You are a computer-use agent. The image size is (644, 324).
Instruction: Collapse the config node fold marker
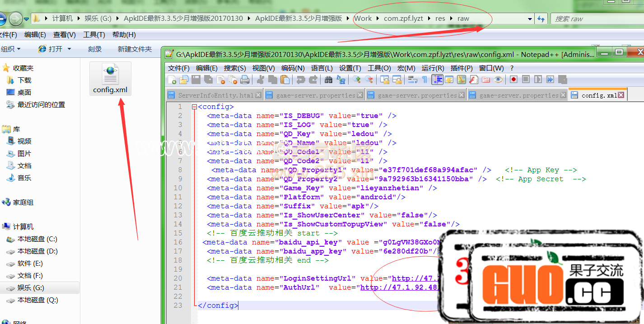pos(194,107)
